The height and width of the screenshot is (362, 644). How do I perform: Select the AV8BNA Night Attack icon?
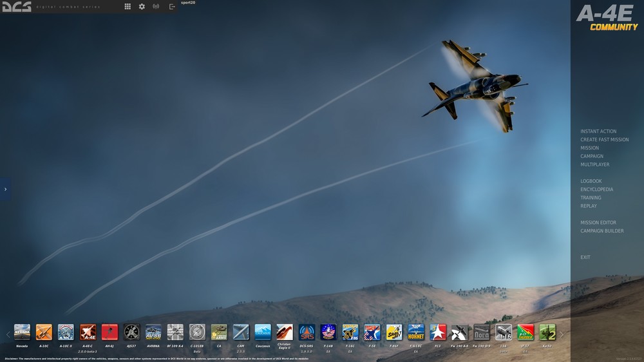coord(153,332)
